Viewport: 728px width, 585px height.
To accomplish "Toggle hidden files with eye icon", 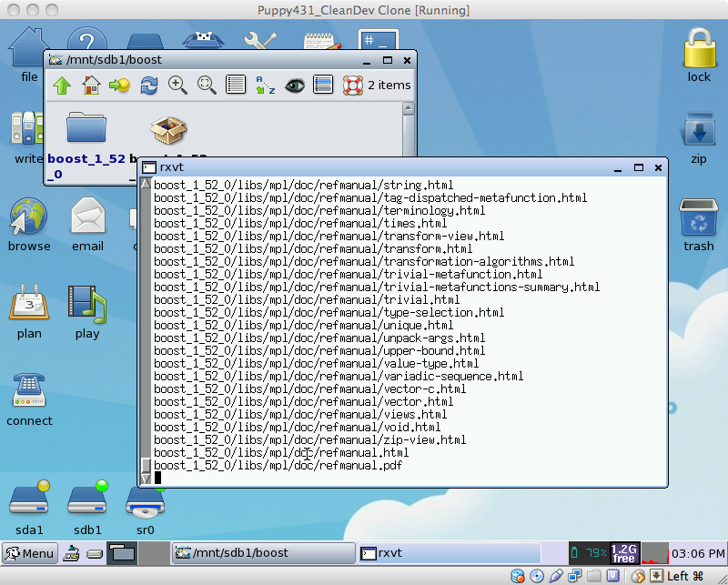I will pos(294,86).
